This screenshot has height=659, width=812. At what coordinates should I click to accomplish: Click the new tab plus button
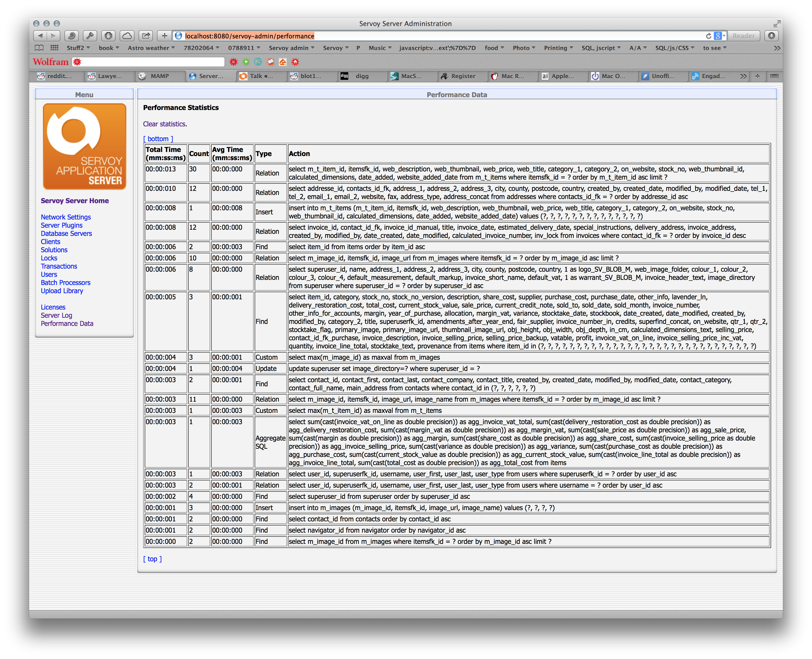pos(757,76)
